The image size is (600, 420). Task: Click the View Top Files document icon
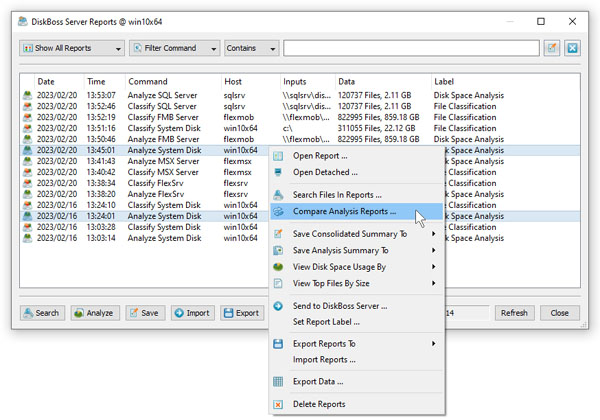point(278,283)
